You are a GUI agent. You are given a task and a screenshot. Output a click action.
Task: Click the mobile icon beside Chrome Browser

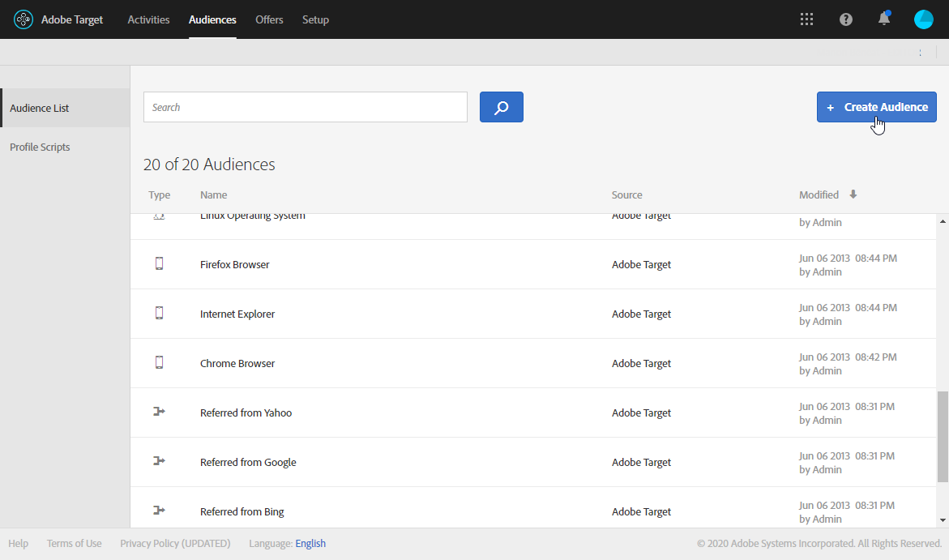(159, 362)
